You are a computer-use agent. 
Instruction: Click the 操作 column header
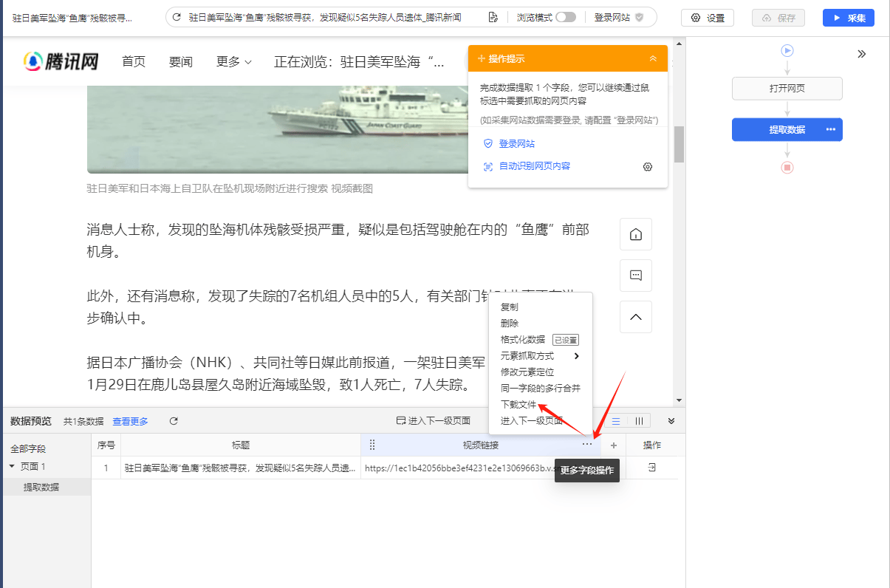point(652,445)
